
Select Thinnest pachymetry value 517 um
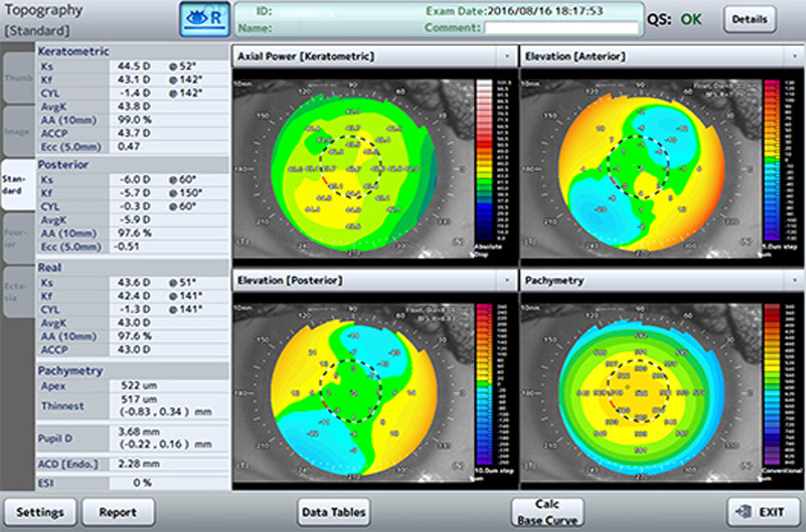[x=138, y=399]
